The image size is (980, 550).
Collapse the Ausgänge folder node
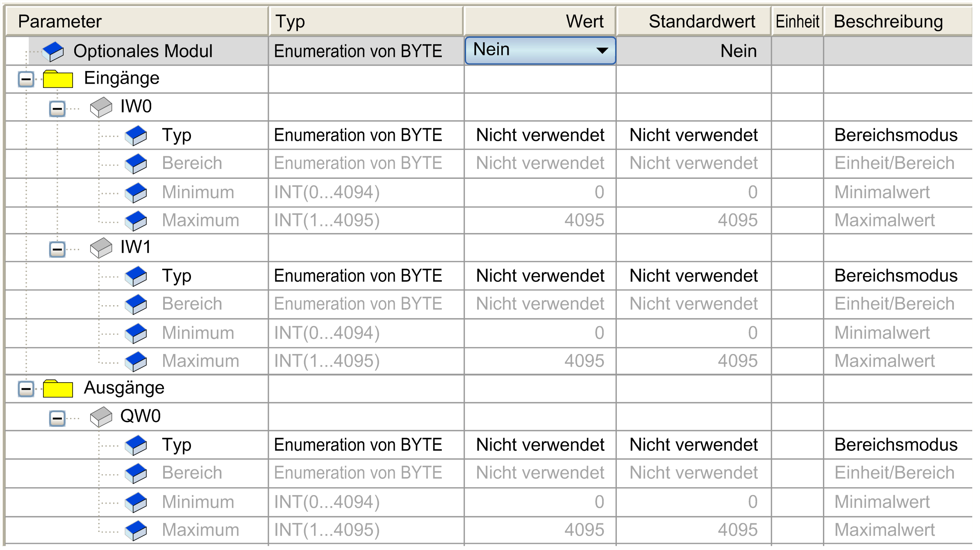click(x=26, y=389)
